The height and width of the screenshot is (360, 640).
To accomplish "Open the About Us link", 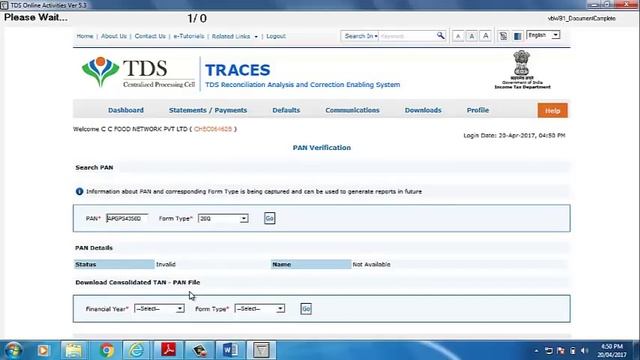I will [x=114, y=36].
